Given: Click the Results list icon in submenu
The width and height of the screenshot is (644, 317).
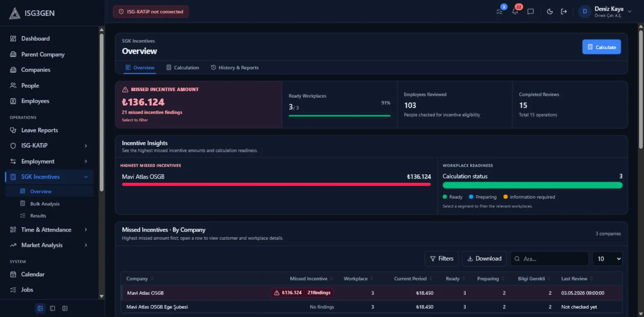Looking at the screenshot, I should [x=23, y=216].
